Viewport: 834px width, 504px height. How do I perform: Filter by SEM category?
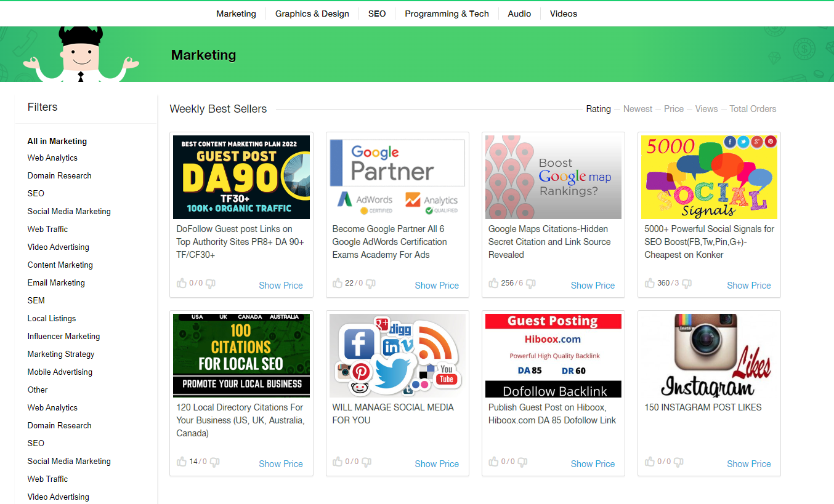click(x=36, y=300)
